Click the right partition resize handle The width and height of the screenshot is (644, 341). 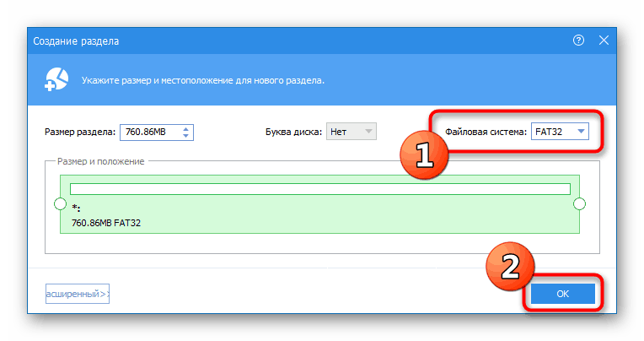pos(579,203)
